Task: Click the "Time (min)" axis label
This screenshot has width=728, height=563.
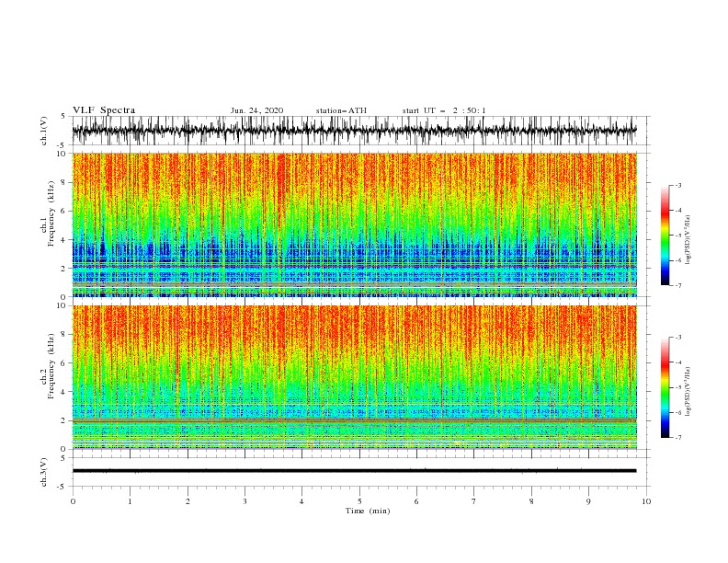Action: point(368,511)
